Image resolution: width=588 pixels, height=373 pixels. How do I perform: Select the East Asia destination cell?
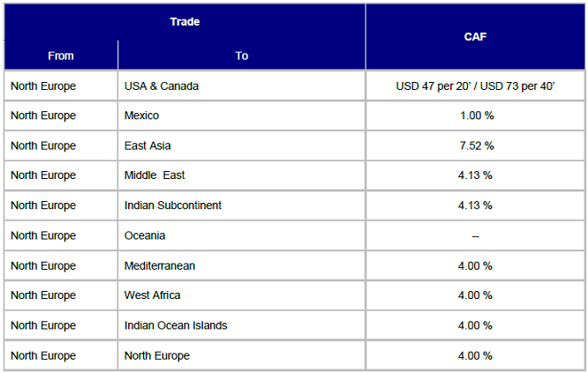[242, 145]
